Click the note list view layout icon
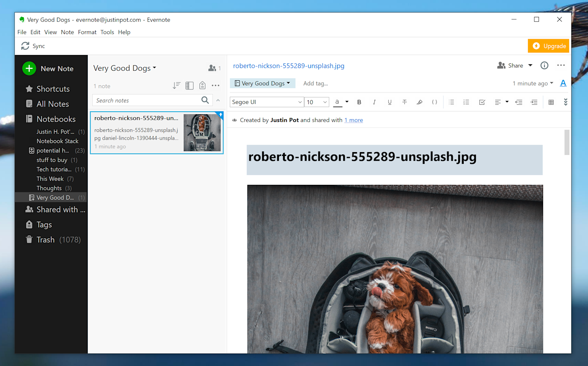 coord(189,86)
